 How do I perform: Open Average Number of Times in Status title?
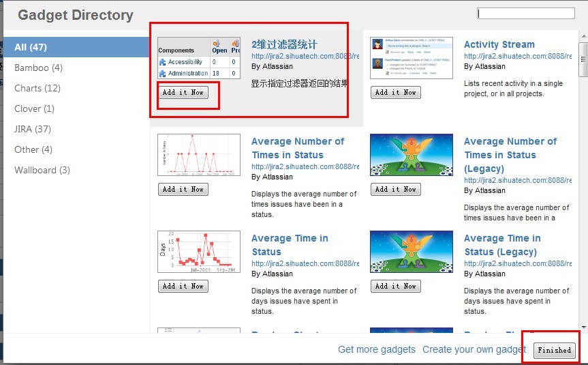tap(298, 148)
